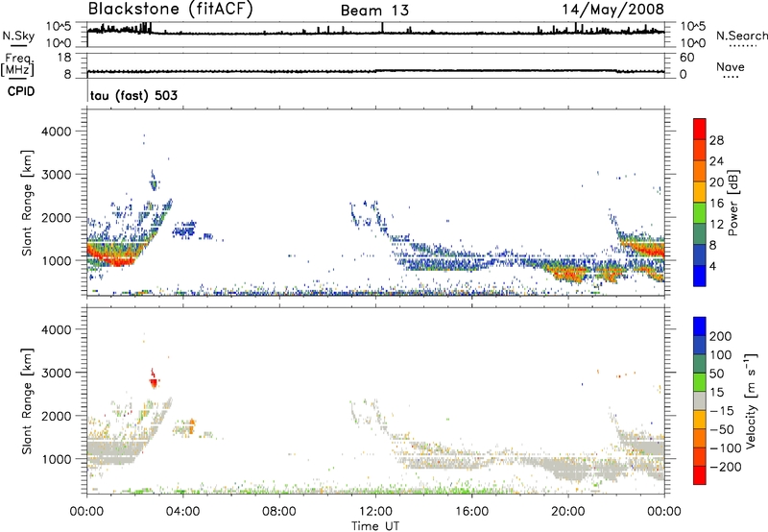Click the "N.Sky" legend label
The width and height of the screenshot is (768, 532).
pyautogui.click(x=18, y=36)
